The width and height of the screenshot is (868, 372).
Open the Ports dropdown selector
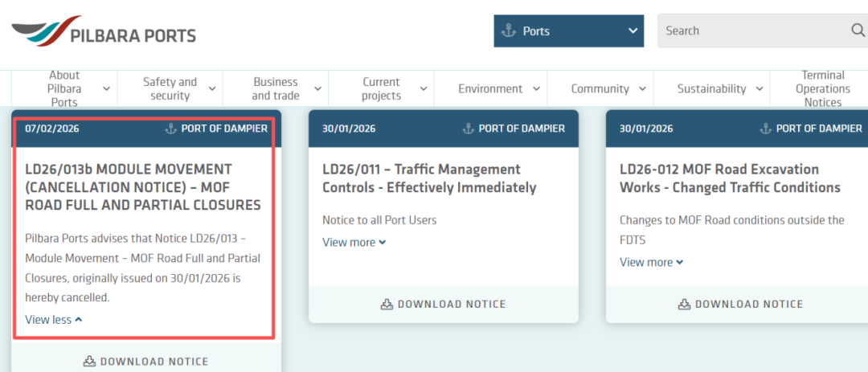568,31
